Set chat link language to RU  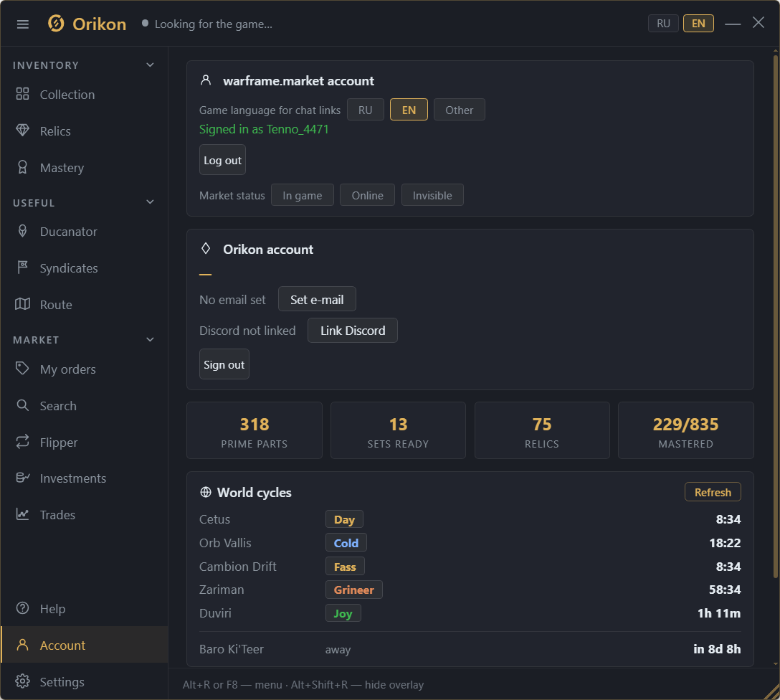pos(365,110)
